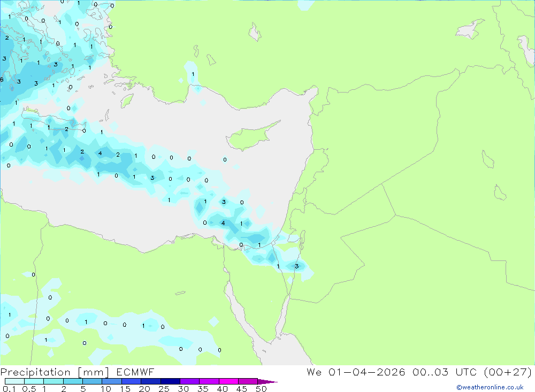Click the "Precipitation [mm]" title text
This screenshot has width=535, height=392.
click(55, 372)
